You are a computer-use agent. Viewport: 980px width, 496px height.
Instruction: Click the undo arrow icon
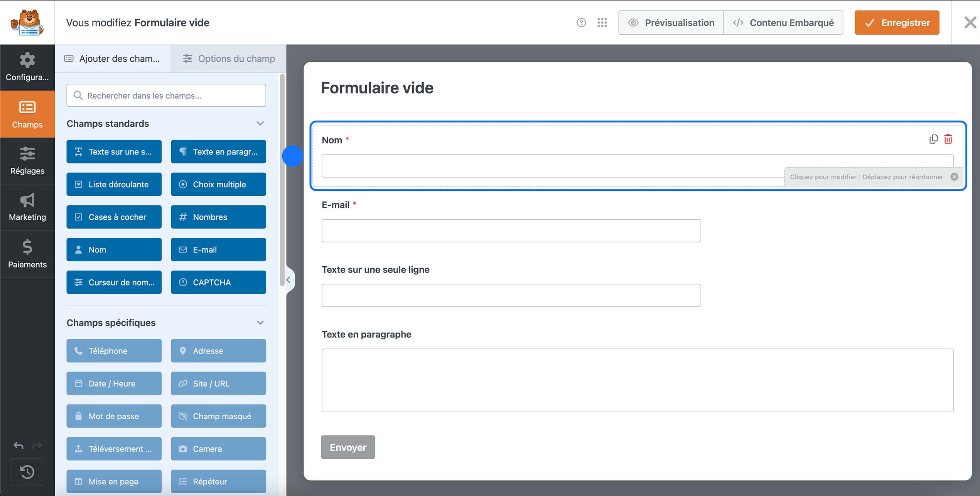pyautogui.click(x=18, y=446)
